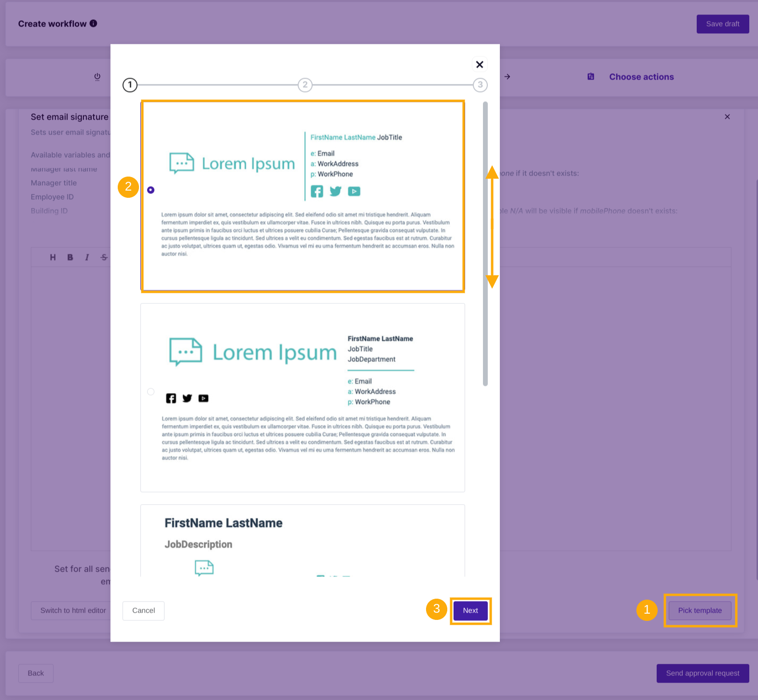Click the Twitter icon in first template
The width and height of the screenshot is (758, 700).
335,192
